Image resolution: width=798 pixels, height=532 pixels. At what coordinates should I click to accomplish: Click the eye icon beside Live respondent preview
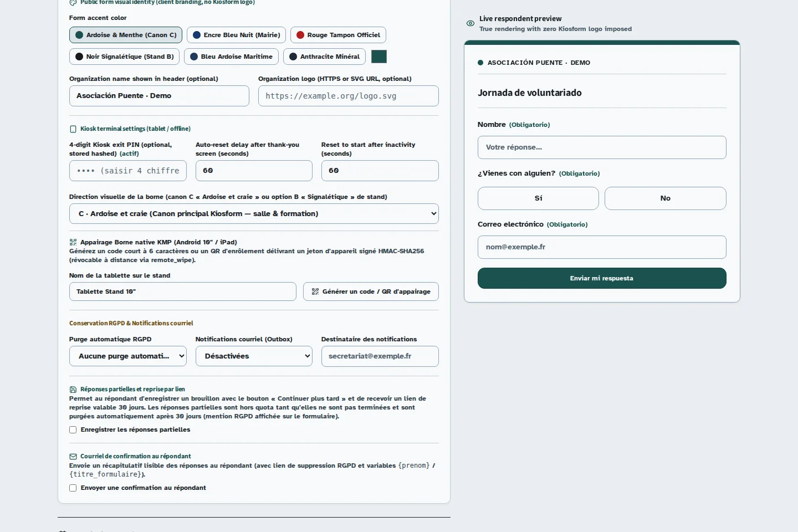tap(470, 23)
